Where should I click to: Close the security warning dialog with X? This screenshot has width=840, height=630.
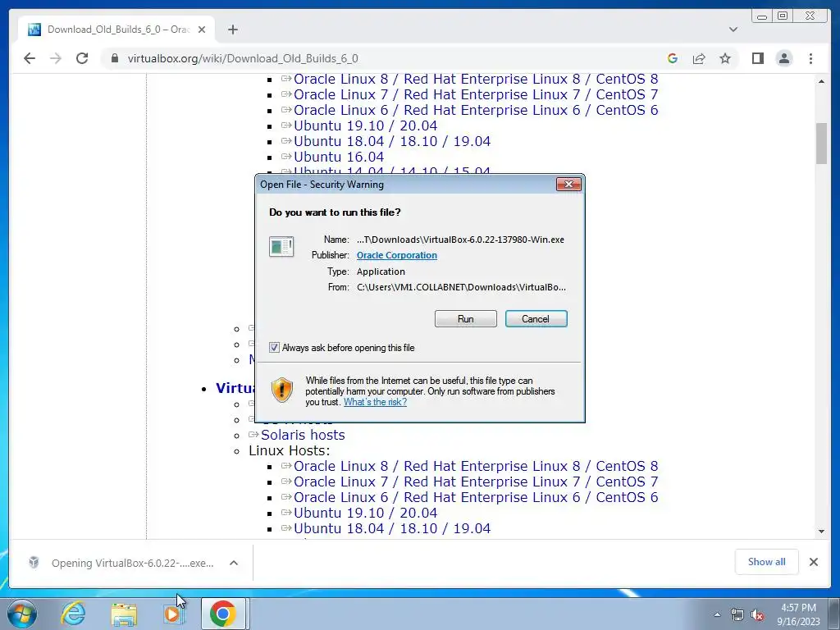(x=568, y=185)
